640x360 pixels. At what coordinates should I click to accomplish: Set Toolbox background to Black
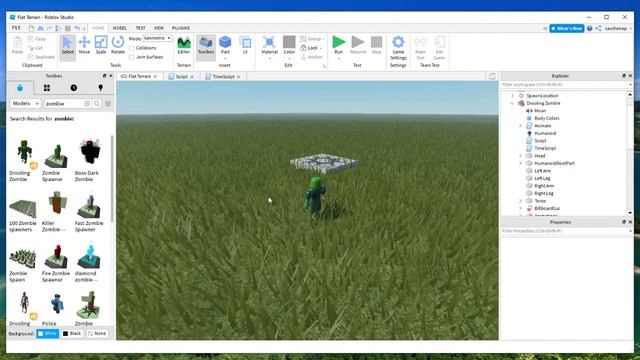point(72,333)
